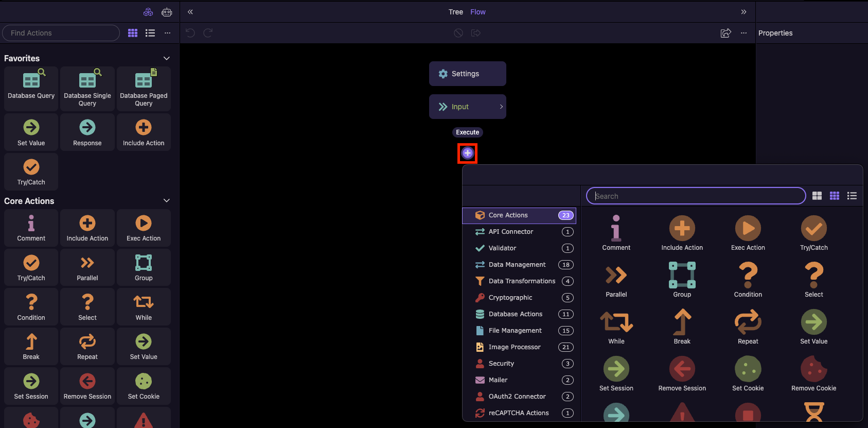Select the While action in Core Actions sidebar

click(144, 307)
